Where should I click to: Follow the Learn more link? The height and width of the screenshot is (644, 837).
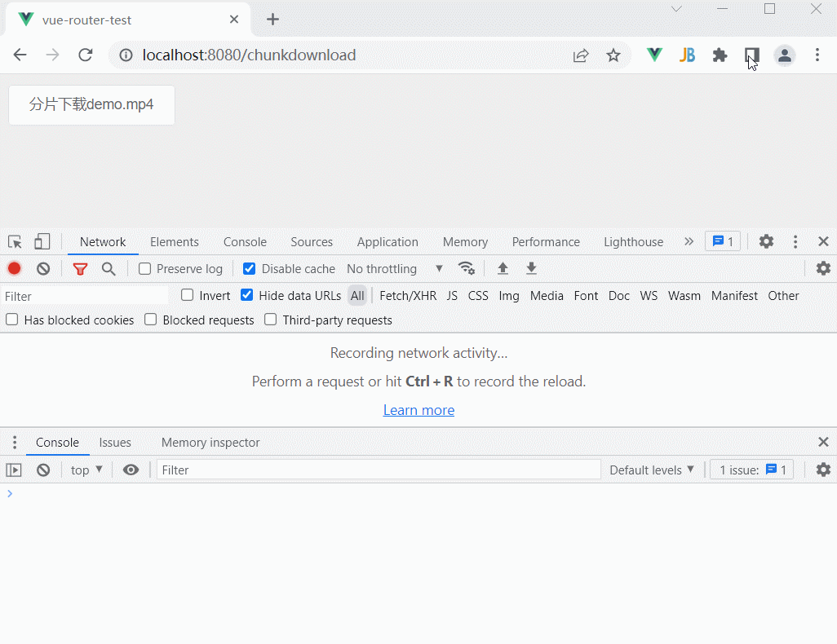click(418, 410)
